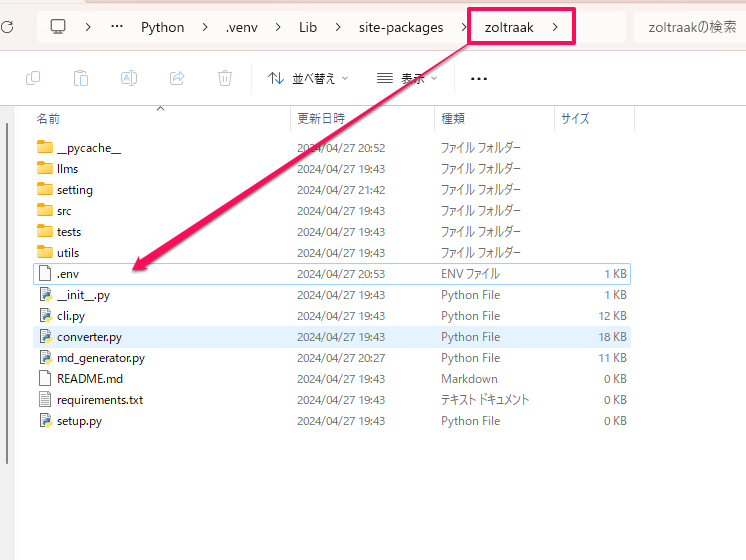Select the __init__.py Python file icon
746x560 pixels.
click(x=45, y=295)
